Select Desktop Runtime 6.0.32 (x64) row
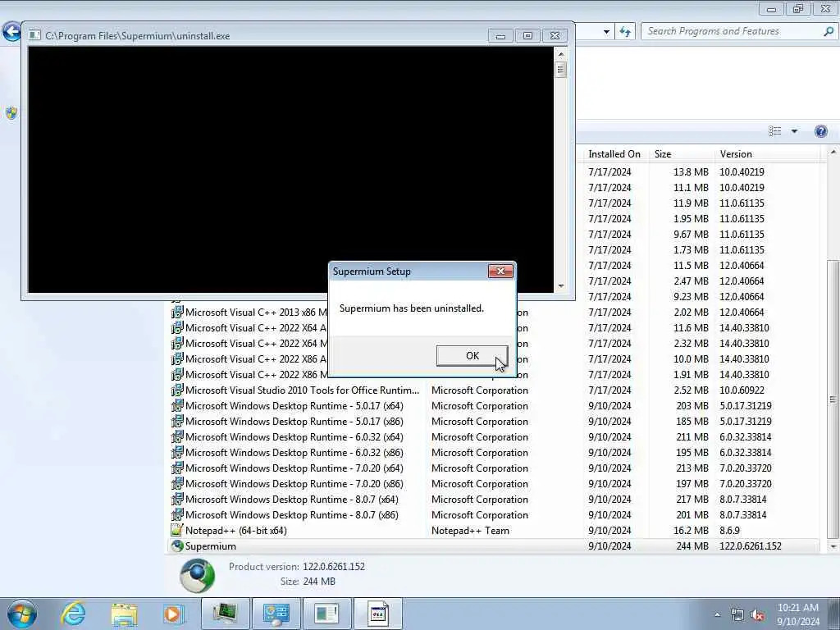840x630 pixels. tap(493, 438)
